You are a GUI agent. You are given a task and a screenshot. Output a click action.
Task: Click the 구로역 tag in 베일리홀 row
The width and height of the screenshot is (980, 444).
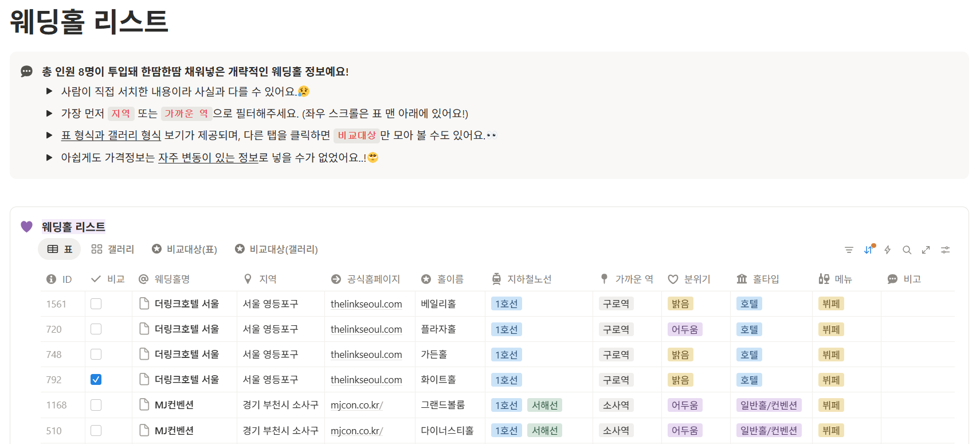click(616, 303)
